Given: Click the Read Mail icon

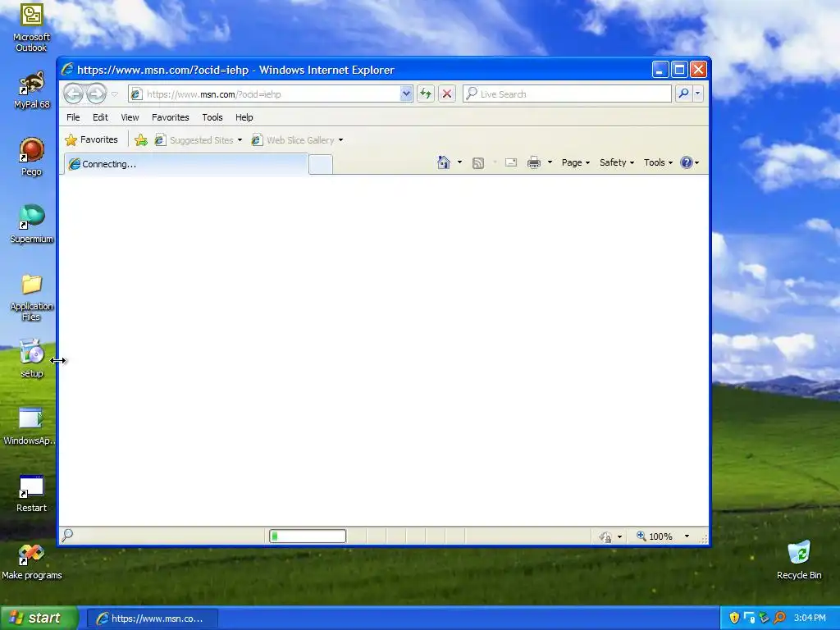Looking at the screenshot, I should tap(511, 162).
